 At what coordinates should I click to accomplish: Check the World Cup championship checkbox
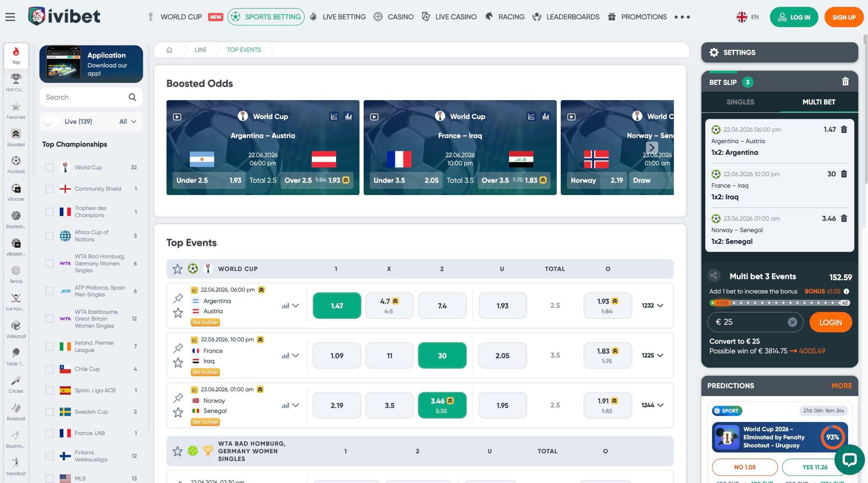point(50,168)
